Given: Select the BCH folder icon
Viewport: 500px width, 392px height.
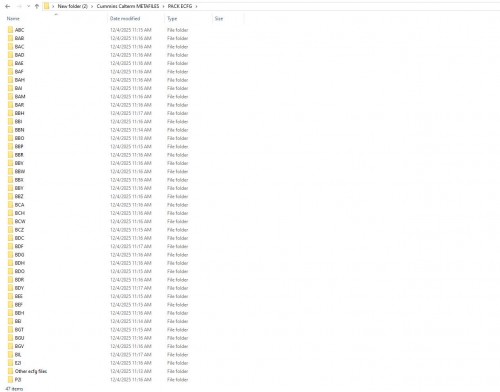Looking at the screenshot, I should pyautogui.click(x=11, y=213).
